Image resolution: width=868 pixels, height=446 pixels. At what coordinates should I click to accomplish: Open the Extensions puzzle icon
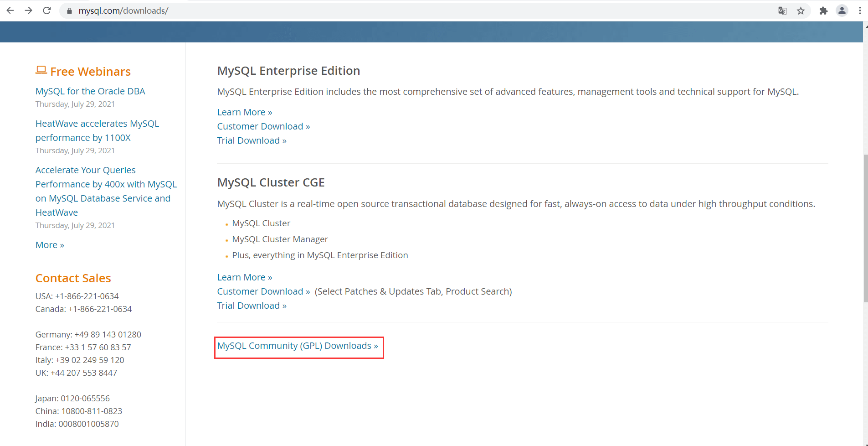[x=823, y=11]
